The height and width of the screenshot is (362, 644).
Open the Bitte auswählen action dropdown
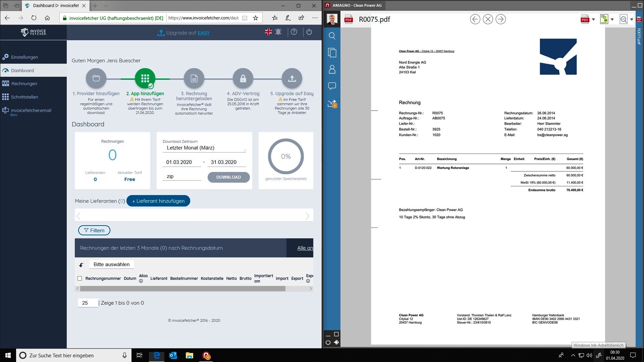111,264
